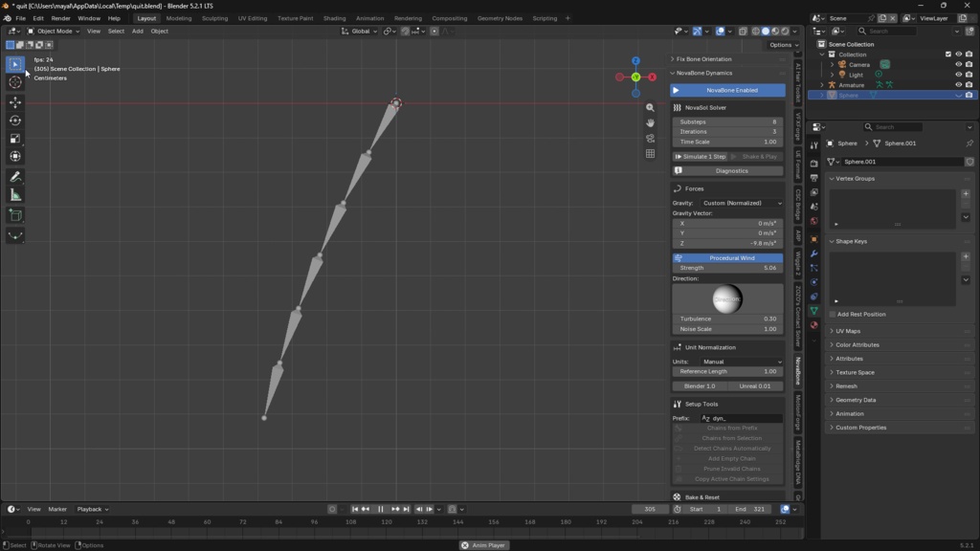Switch to the Shading workspace tab

(x=334, y=18)
